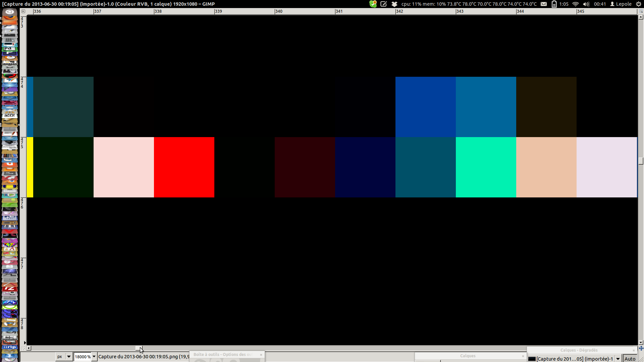The height and width of the screenshot is (362, 644).
Task: Toggle the quick mask button at bottom left
Action: [x=23, y=348]
